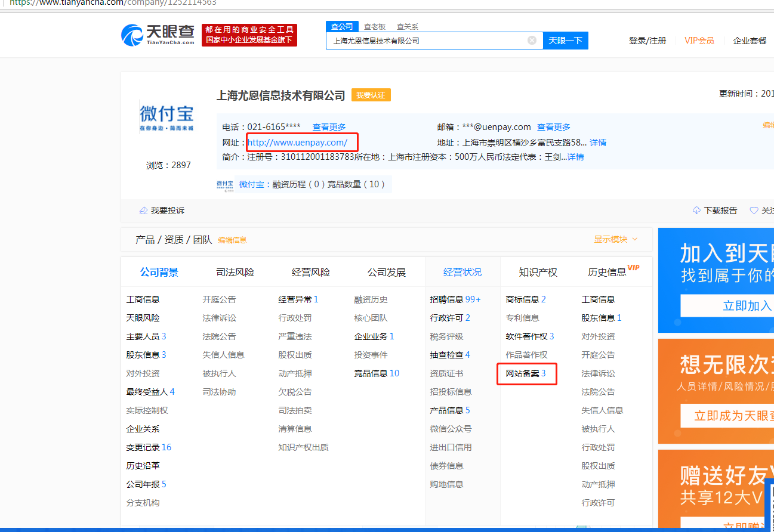Click the 编辑信息 link
774x532 pixels.
click(x=232, y=240)
